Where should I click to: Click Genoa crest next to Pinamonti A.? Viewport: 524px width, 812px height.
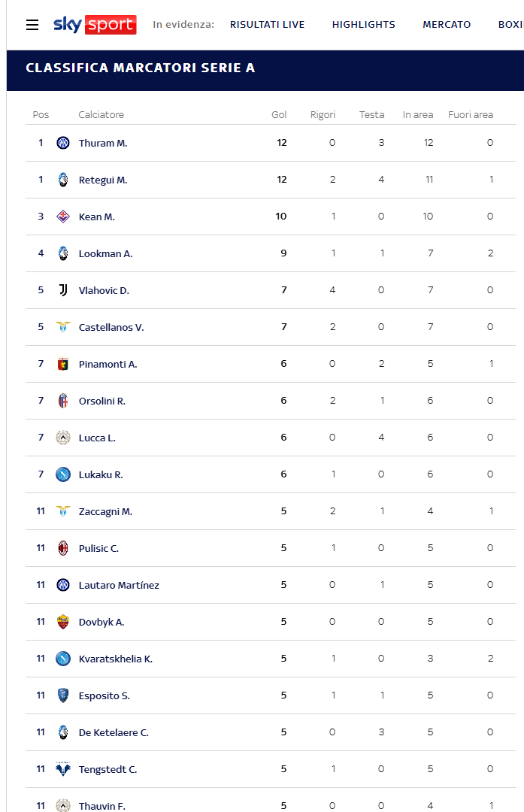(x=63, y=364)
